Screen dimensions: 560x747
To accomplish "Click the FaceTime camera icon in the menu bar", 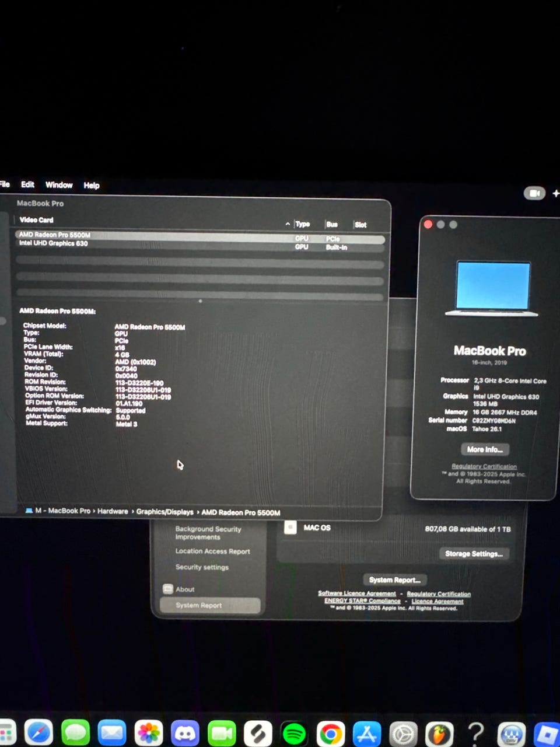I will coord(534,193).
